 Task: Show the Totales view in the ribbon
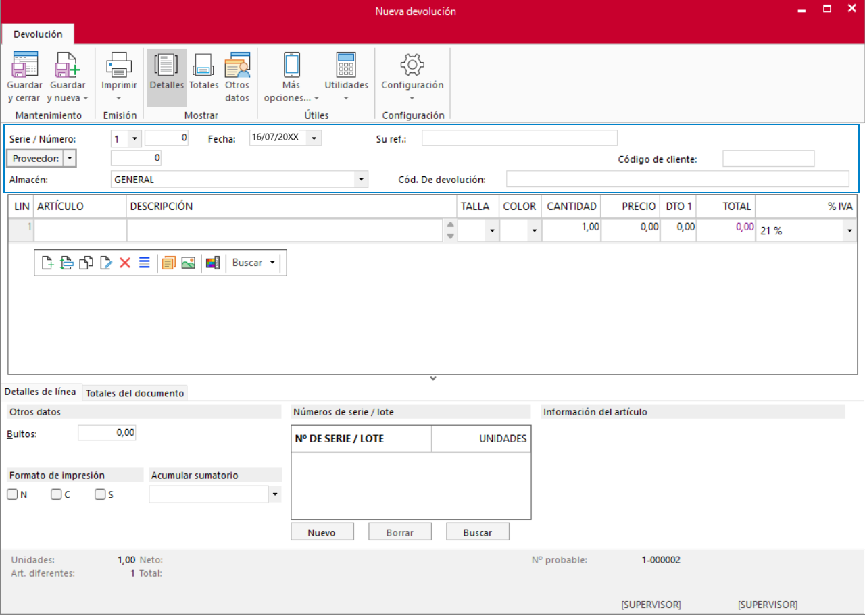point(203,72)
